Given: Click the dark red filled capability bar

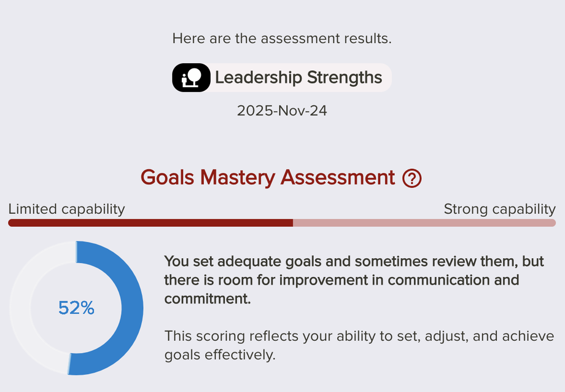Looking at the screenshot, I should [150, 223].
